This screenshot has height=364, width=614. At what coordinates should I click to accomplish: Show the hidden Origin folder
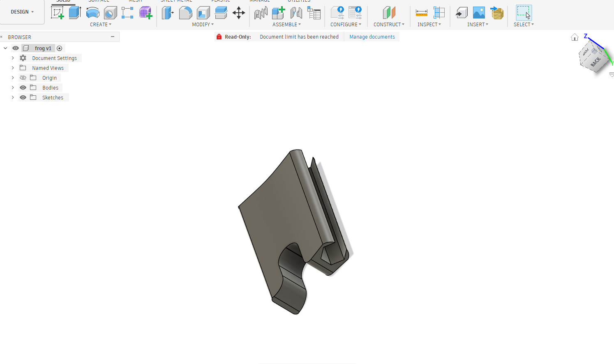(x=23, y=78)
